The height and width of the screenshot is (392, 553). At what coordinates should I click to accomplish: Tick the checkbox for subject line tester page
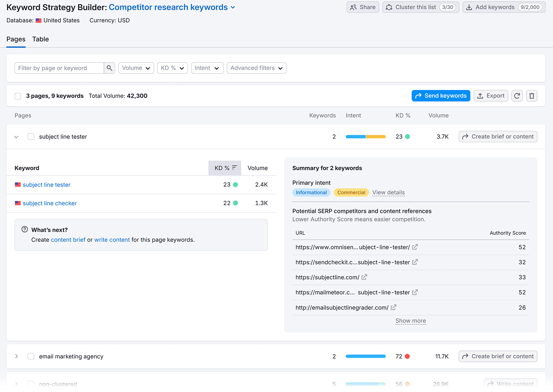point(31,136)
